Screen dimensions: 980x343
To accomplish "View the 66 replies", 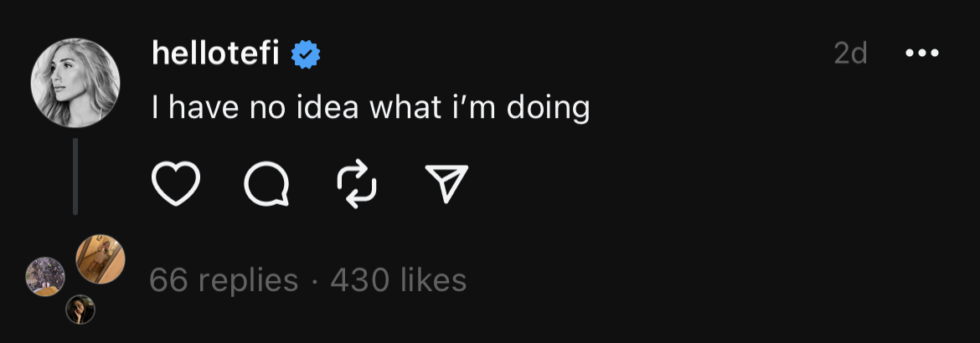I will point(224,280).
